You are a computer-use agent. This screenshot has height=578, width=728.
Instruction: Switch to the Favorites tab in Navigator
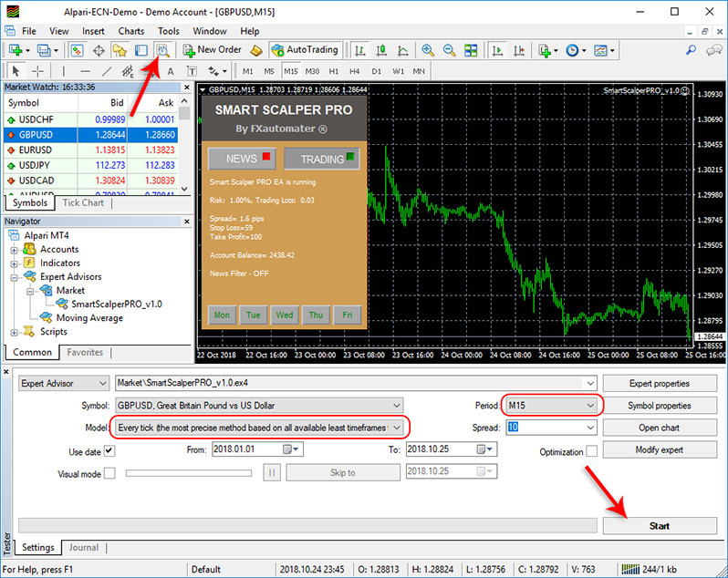[85, 352]
